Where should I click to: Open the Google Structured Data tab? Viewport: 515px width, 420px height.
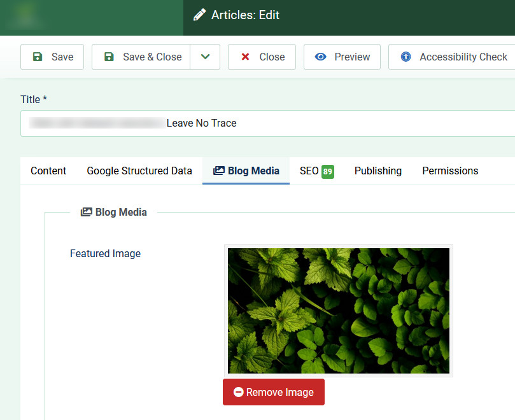tap(139, 171)
